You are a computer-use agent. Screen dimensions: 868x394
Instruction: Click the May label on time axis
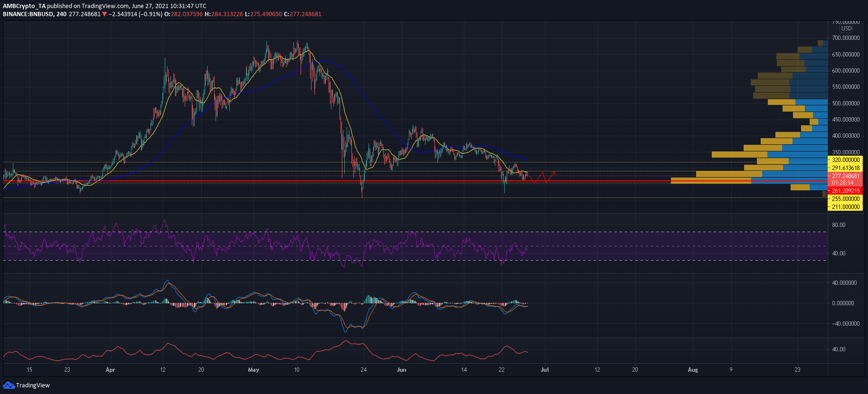254,370
